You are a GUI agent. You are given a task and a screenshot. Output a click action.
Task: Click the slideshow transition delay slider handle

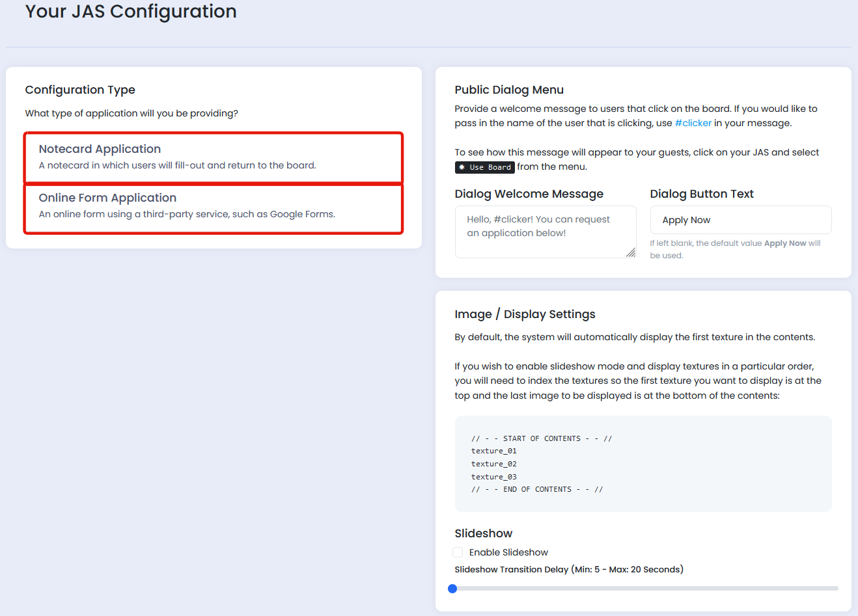click(x=452, y=589)
